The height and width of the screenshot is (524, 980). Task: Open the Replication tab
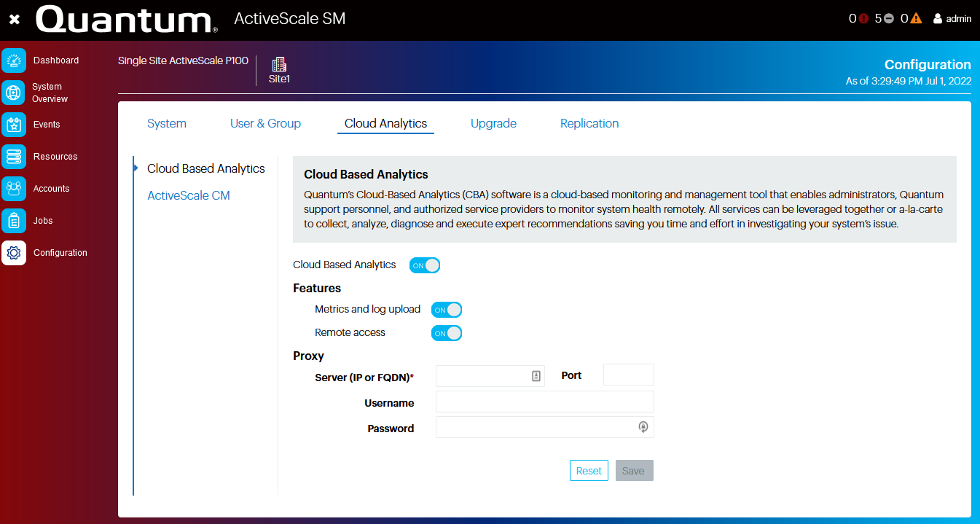coord(589,123)
